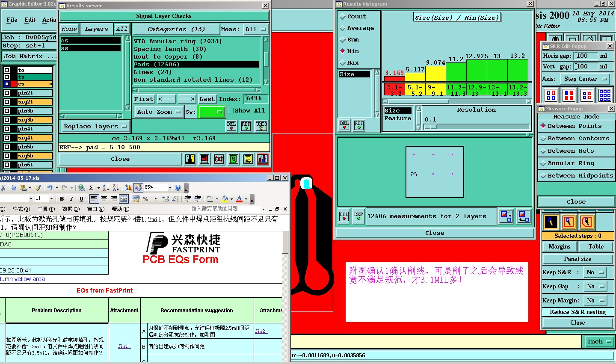Viewport: 616px width, 364px height.
Task: Click the S&R layout icon with nested rectangles
Action: coord(587,95)
